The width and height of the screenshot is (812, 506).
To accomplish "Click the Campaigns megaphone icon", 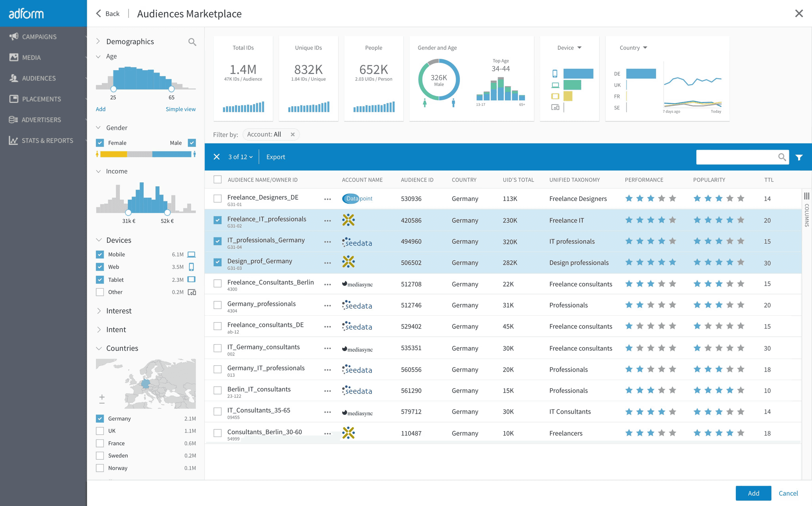I will click(x=14, y=36).
